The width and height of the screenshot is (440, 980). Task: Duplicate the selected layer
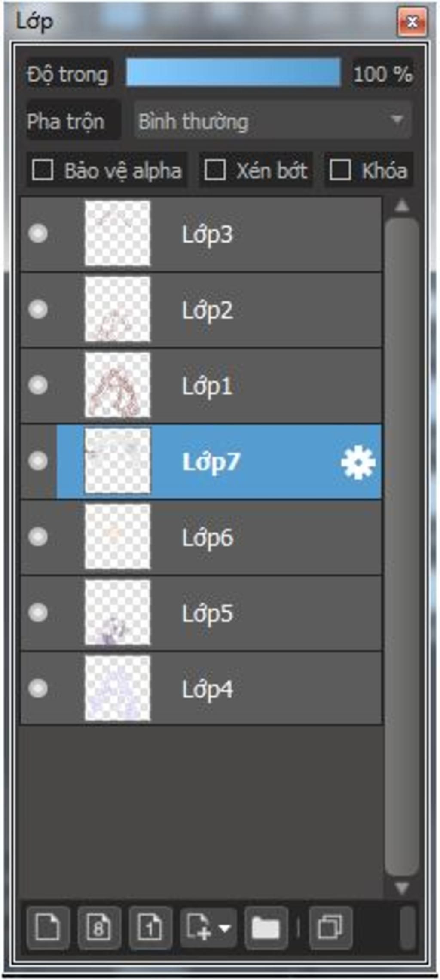pos(330,927)
